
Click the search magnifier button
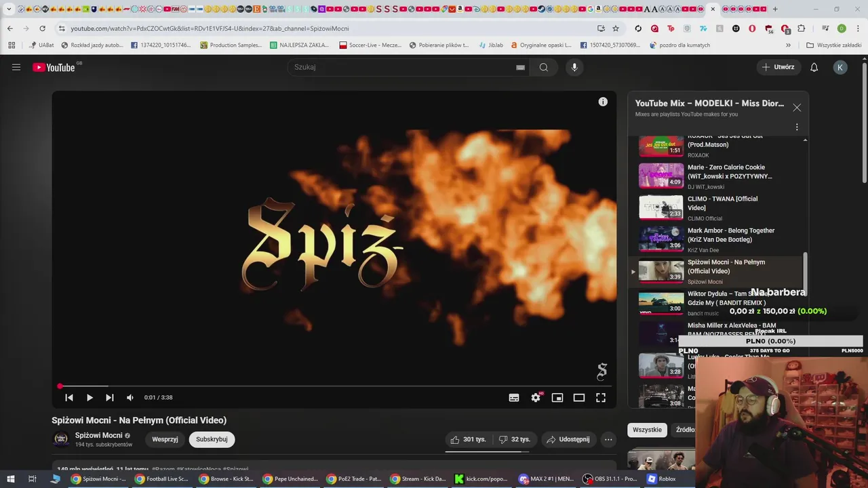[543, 67]
